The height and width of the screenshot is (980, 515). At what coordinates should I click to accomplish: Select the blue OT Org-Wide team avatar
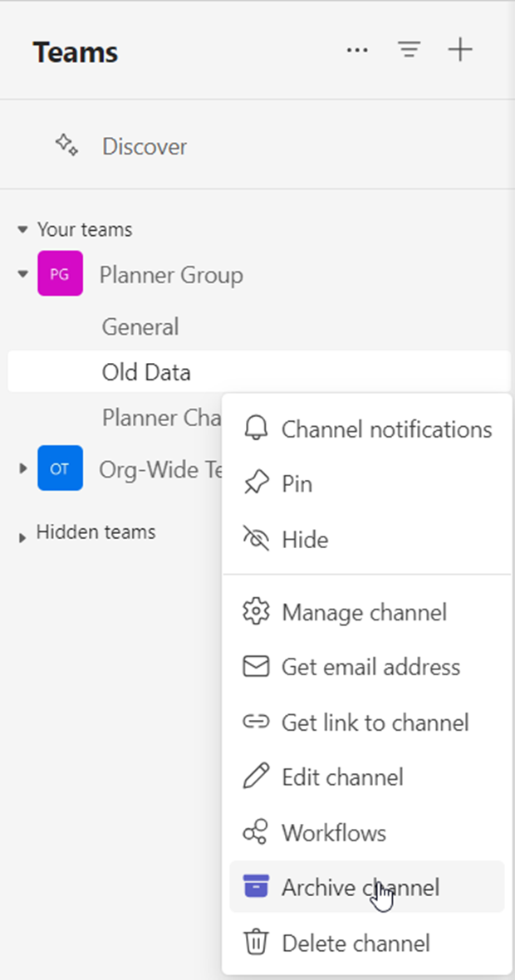coord(59,468)
